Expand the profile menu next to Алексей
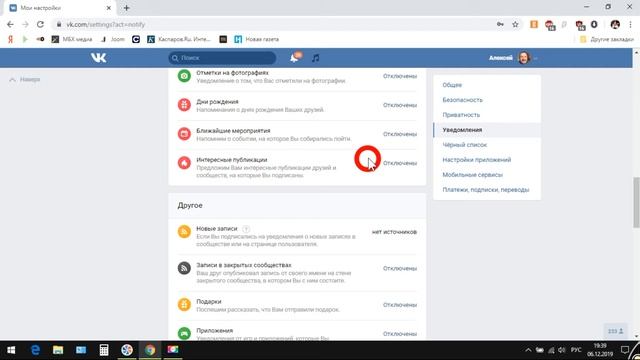 pos(536,58)
